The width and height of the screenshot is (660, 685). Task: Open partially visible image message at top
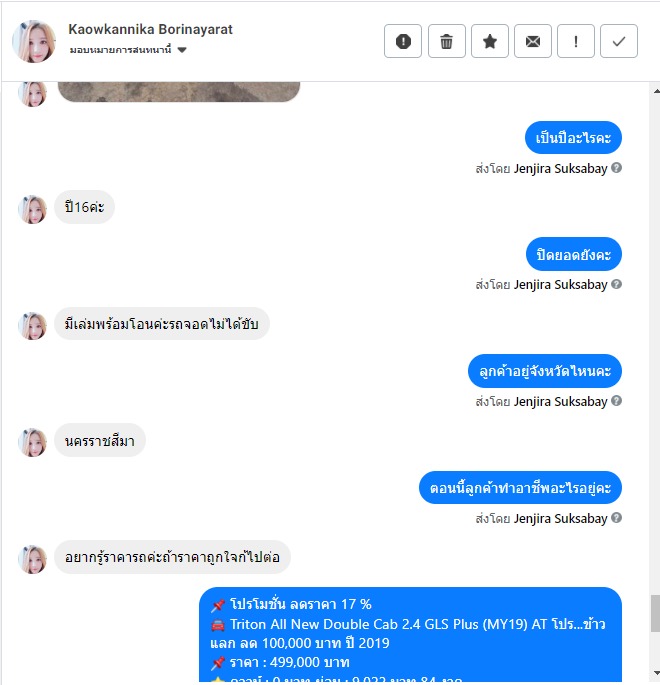(x=179, y=91)
